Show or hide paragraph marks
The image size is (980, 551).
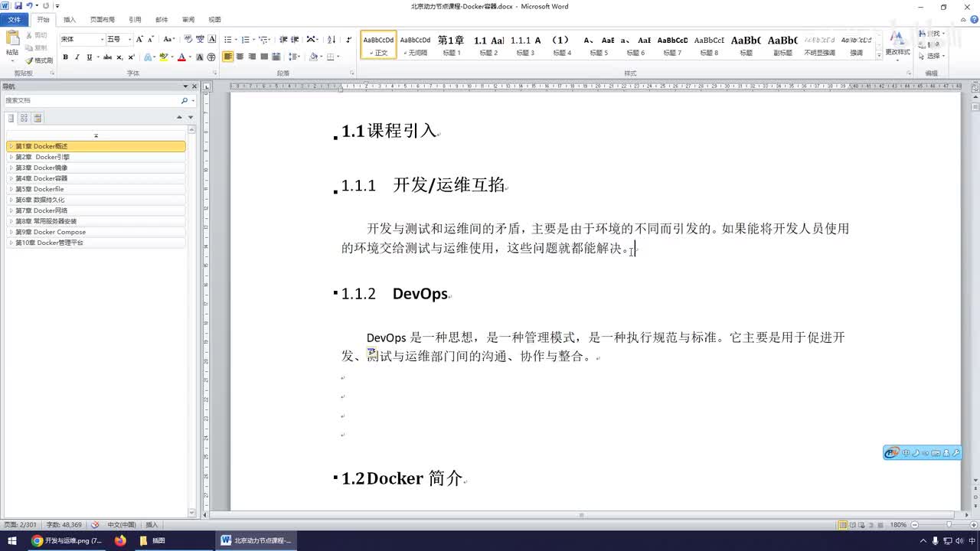tap(349, 39)
